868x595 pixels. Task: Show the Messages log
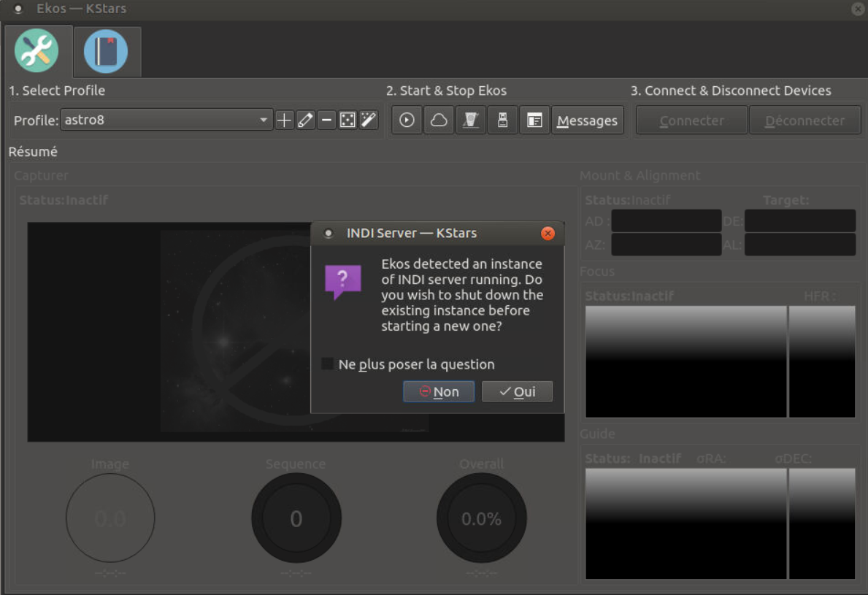pos(588,120)
